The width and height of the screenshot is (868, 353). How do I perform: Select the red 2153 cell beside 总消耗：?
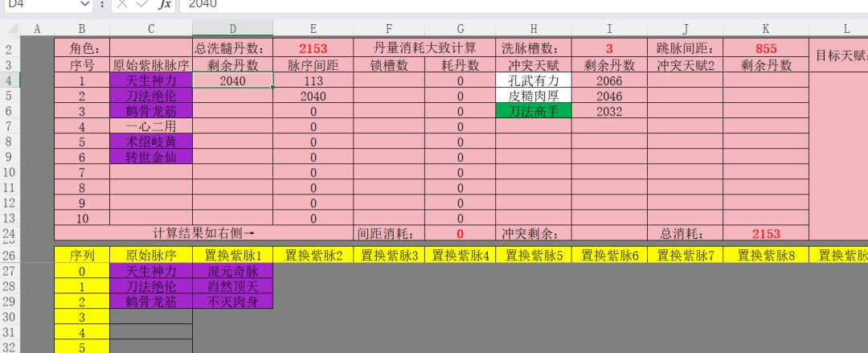(x=766, y=232)
